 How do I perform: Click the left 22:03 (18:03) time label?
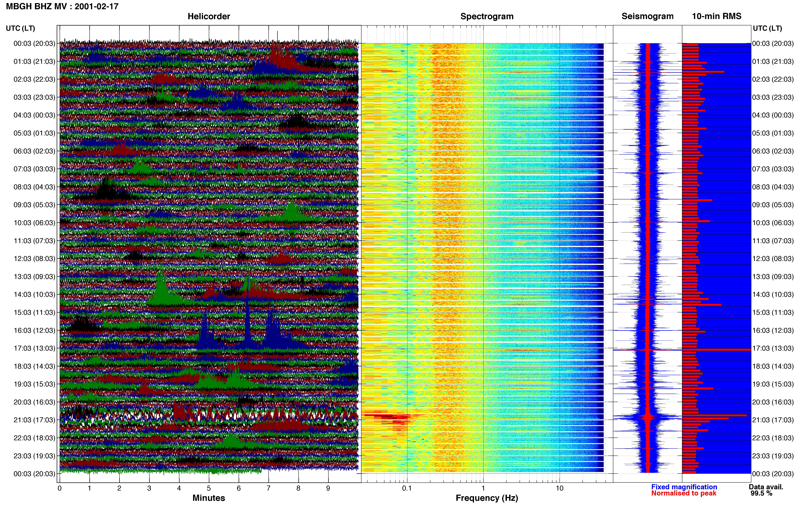34,438
